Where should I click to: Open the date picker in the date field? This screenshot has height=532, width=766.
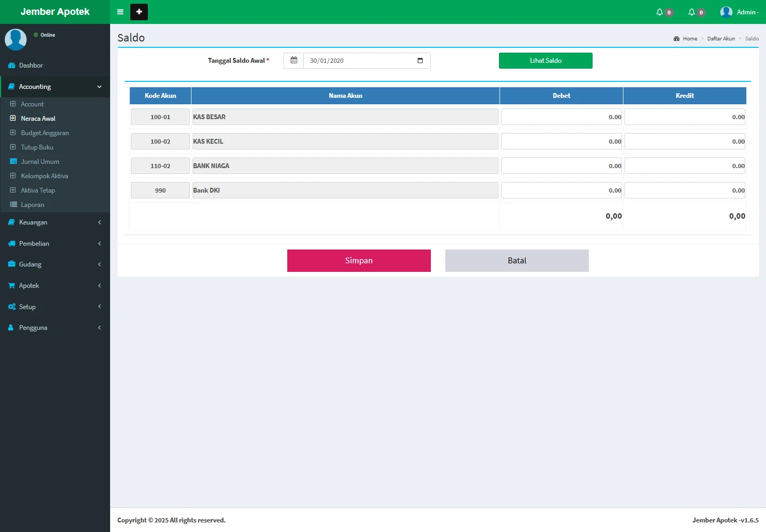coord(420,61)
